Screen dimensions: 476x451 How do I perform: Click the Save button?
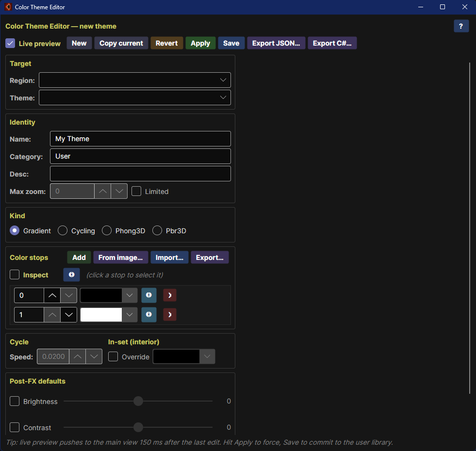pyautogui.click(x=231, y=43)
